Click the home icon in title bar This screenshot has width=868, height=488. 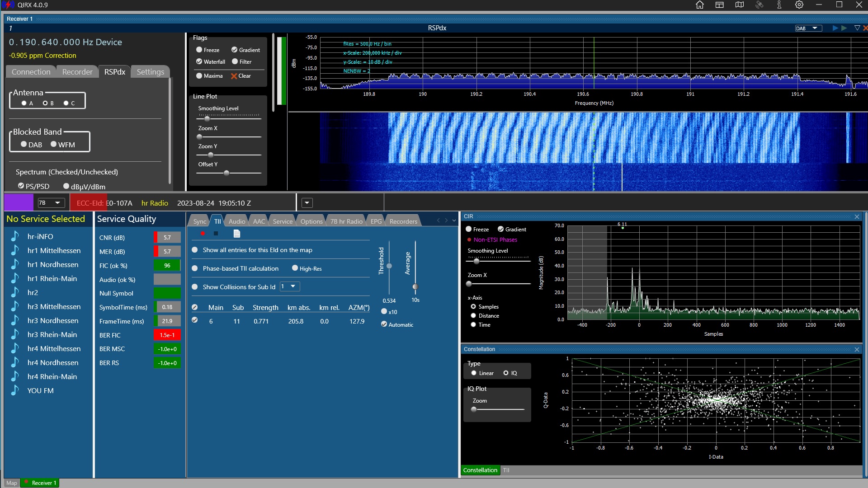tap(699, 5)
